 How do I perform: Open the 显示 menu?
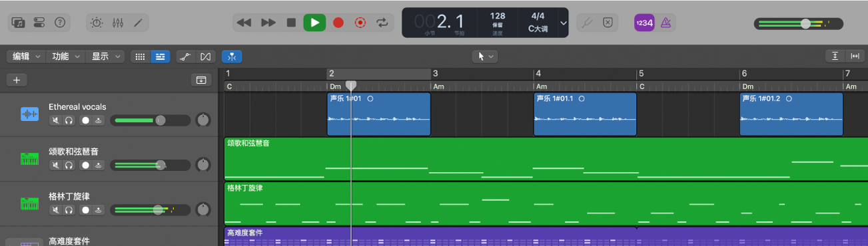(106, 57)
